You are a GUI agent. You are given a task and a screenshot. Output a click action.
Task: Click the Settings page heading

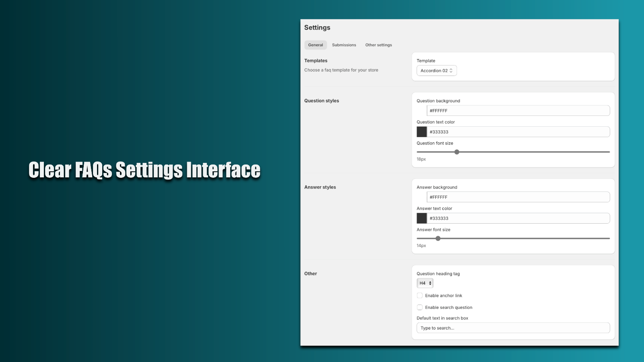(x=317, y=28)
